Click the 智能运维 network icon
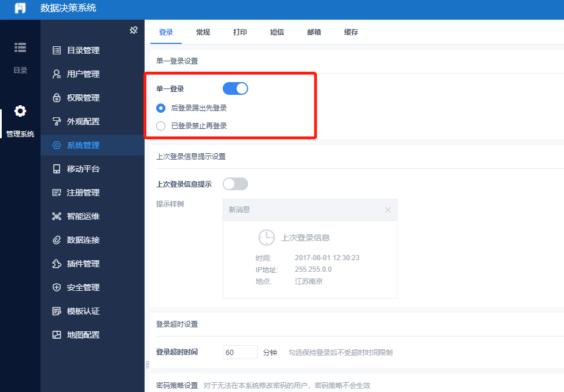The image size is (564, 392). [x=57, y=216]
